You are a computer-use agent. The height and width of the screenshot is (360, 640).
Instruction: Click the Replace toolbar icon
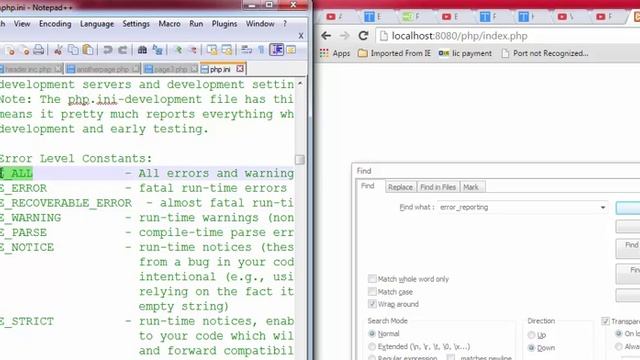tap(157, 50)
